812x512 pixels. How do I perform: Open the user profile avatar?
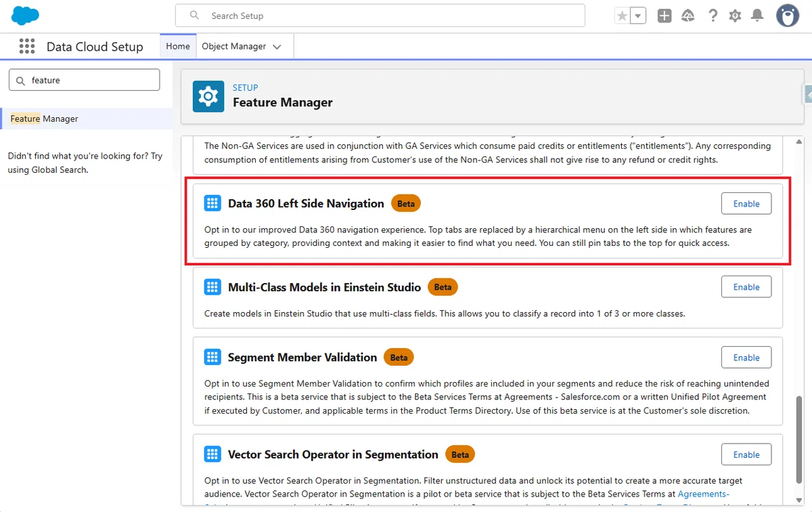788,16
